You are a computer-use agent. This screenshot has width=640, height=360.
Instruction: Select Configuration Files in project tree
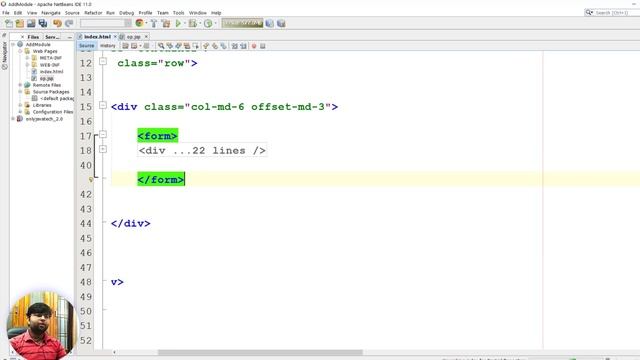53,112
